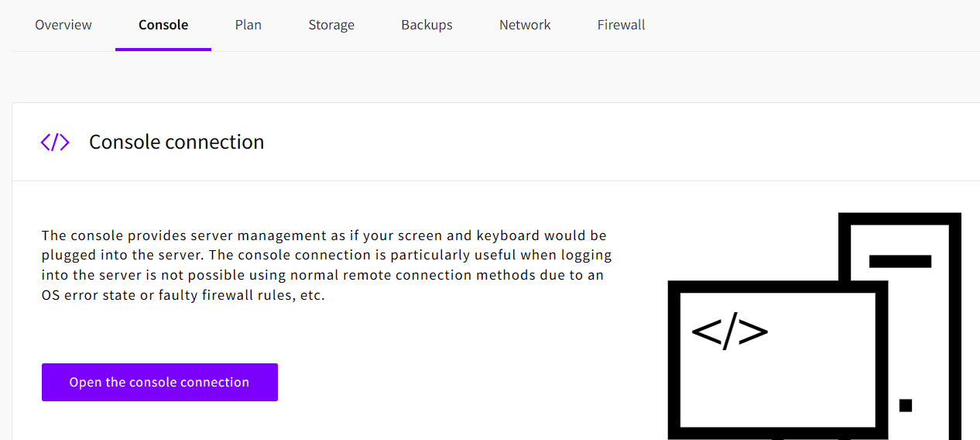Click the small square dot on the server tower
The image size is (980, 440).
pyautogui.click(x=906, y=405)
